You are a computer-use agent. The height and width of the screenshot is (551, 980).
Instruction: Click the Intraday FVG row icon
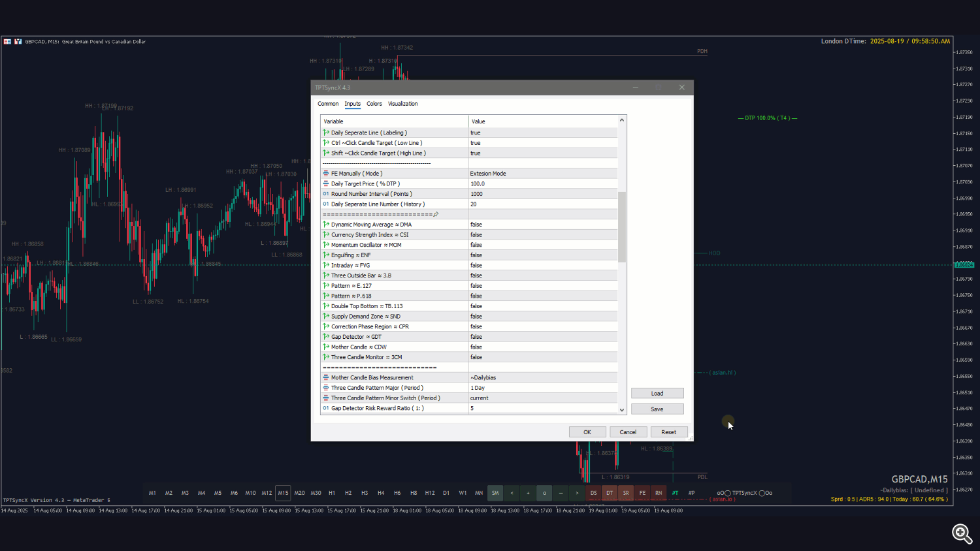326,265
